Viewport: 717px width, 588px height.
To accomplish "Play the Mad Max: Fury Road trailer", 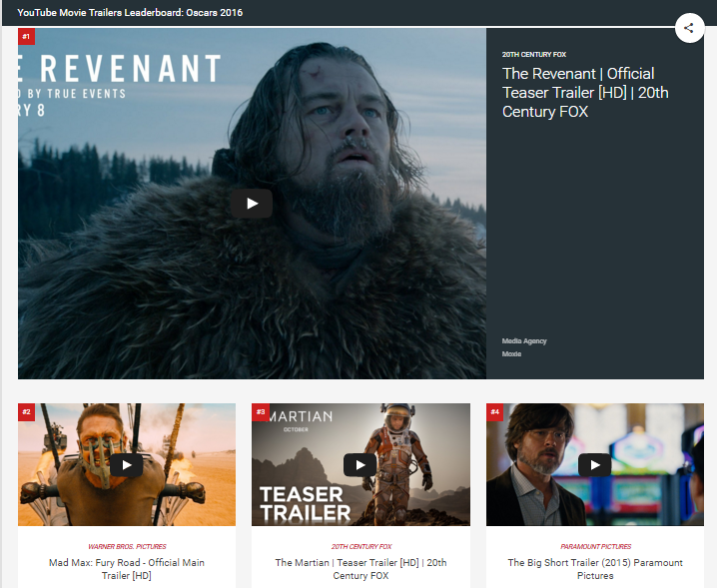I will pyautogui.click(x=126, y=464).
